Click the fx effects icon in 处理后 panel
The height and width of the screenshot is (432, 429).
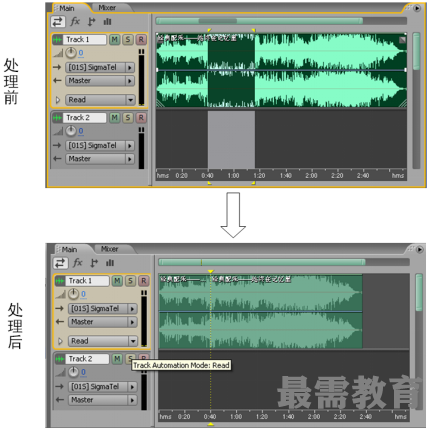pyautogui.click(x=78, y=263)
